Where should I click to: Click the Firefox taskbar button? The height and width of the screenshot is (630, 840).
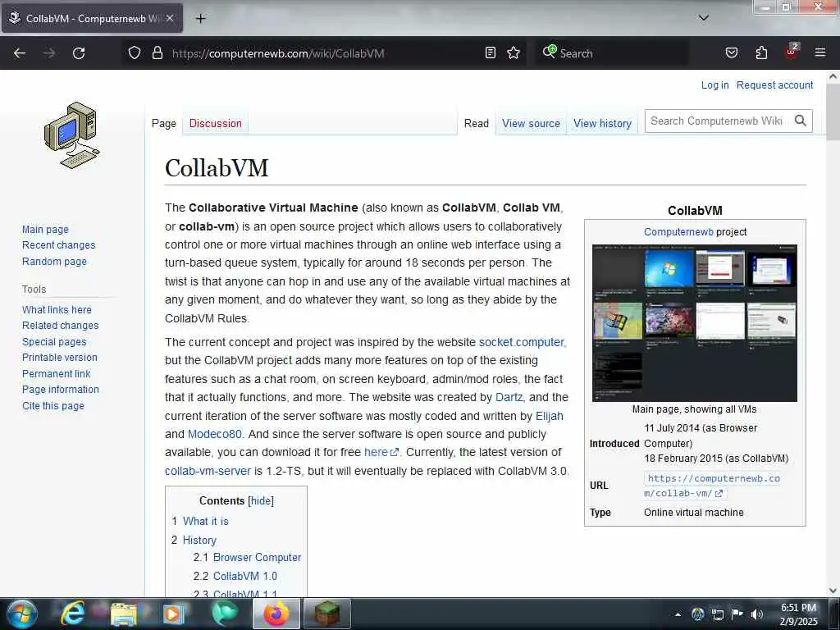pyautogui.click(x=276, y=614)
